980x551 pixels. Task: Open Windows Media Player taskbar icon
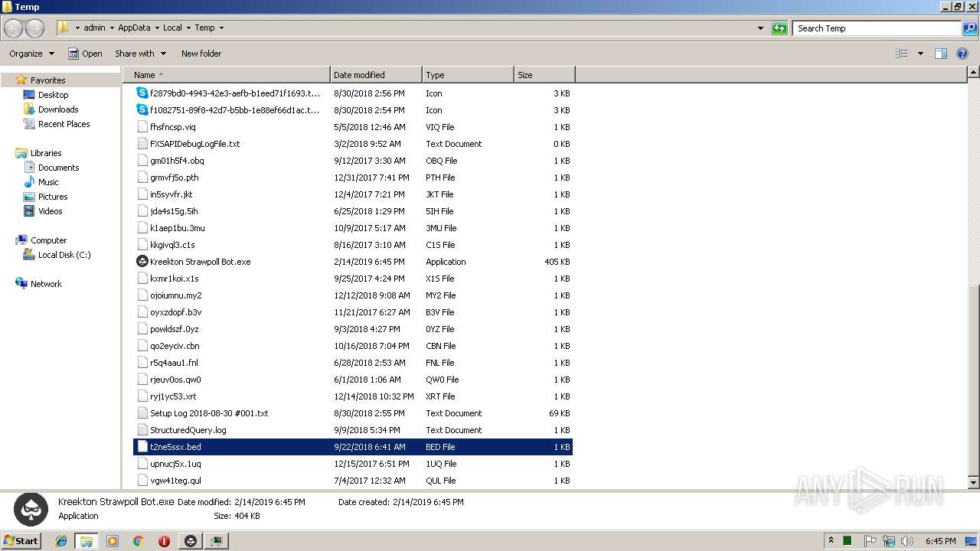tap(113, 541)
